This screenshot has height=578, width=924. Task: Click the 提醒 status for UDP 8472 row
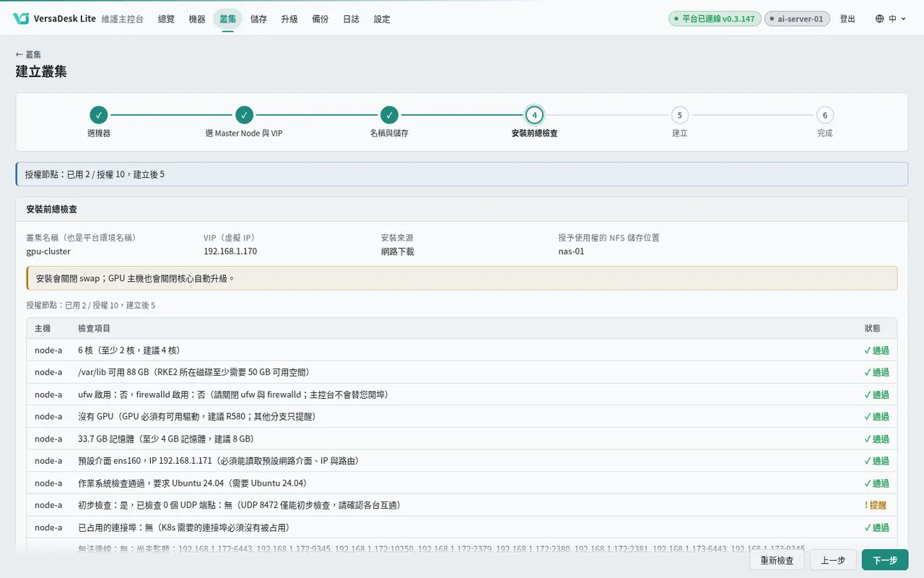point(876,505)
